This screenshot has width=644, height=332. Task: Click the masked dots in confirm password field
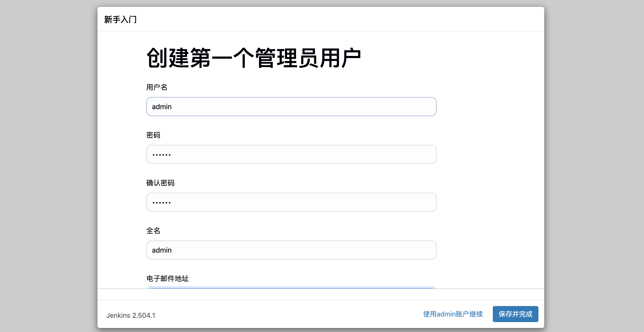point(162,203)
